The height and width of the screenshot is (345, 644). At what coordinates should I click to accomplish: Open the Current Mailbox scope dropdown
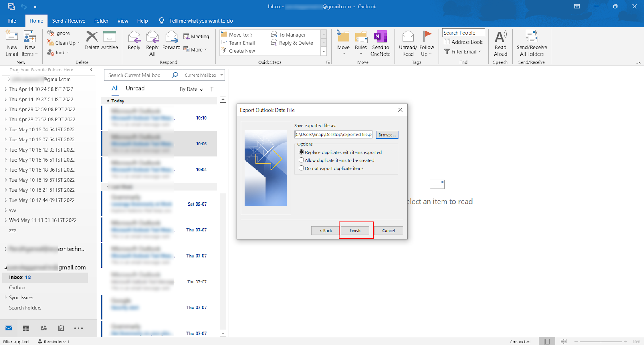click(204, 75)
